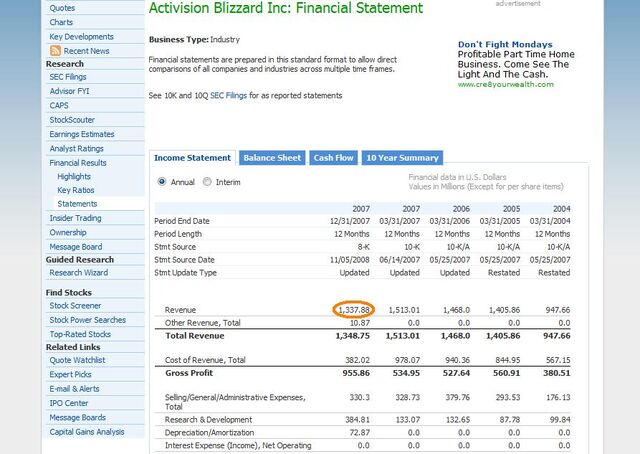
Task: Click the RSS icon beside Recent News
Action: (x=55, y=51)
